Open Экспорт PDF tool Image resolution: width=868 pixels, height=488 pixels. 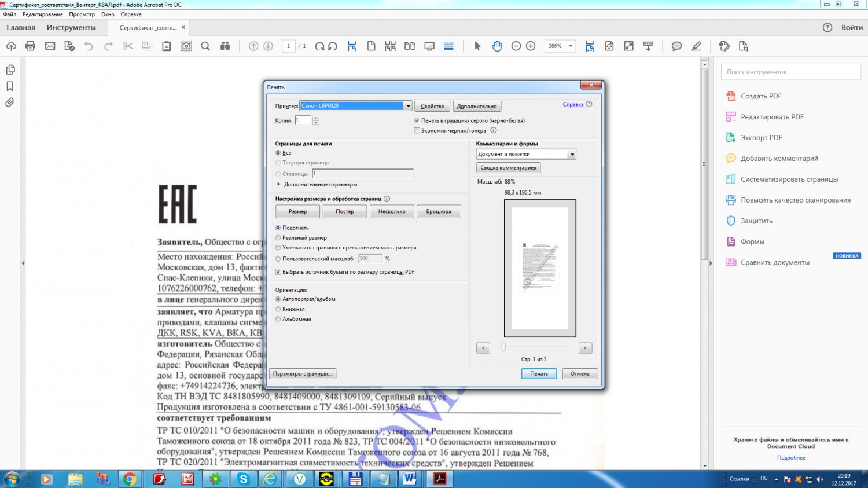[761, 138]
